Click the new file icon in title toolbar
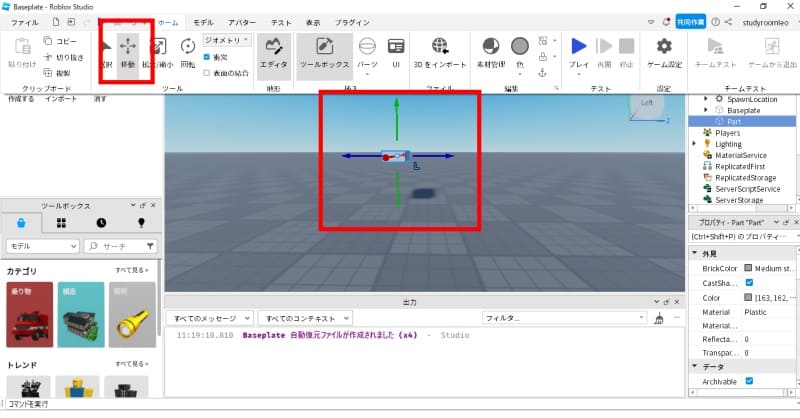The image size is (800, 418). pyautogui.click(x=56, y=22)
